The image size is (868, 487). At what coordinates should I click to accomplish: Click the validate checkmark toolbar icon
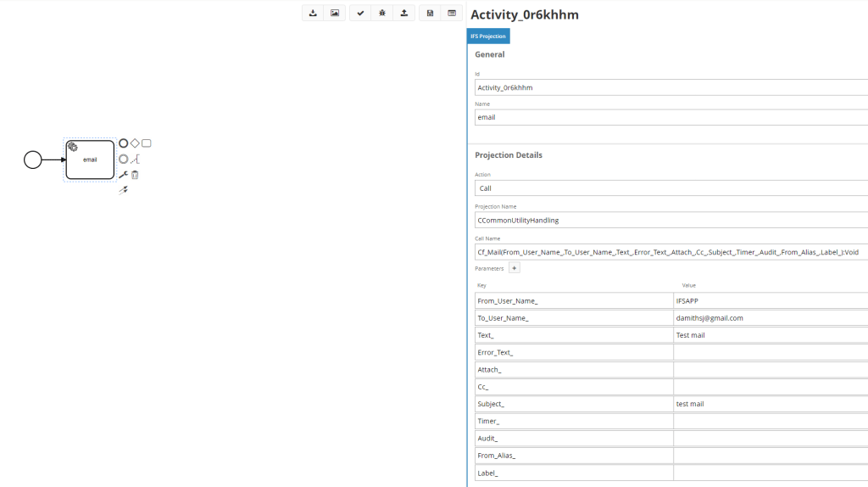coord(360,14)
